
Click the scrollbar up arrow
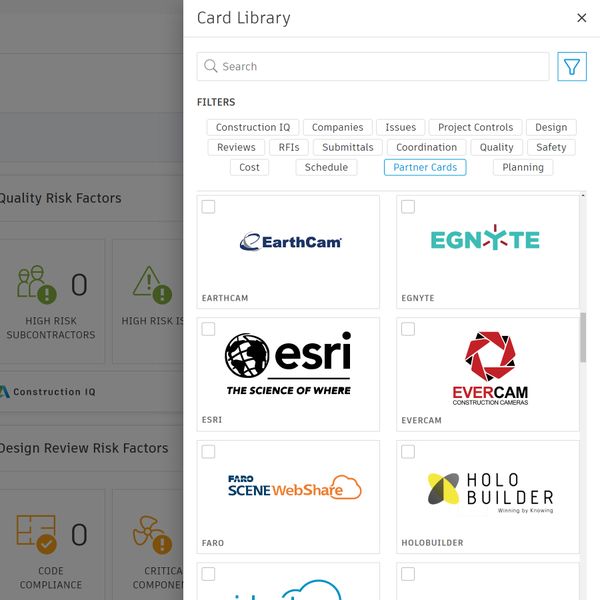pos(583,195)
